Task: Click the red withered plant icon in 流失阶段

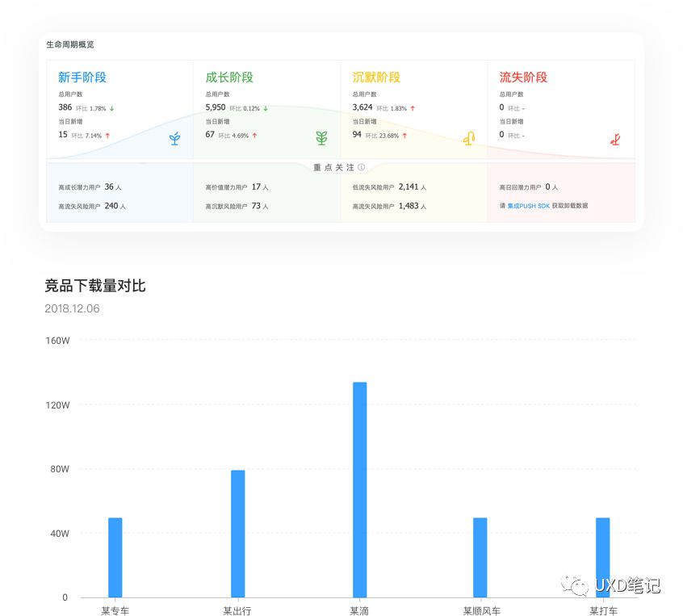Action: (615, 139)
